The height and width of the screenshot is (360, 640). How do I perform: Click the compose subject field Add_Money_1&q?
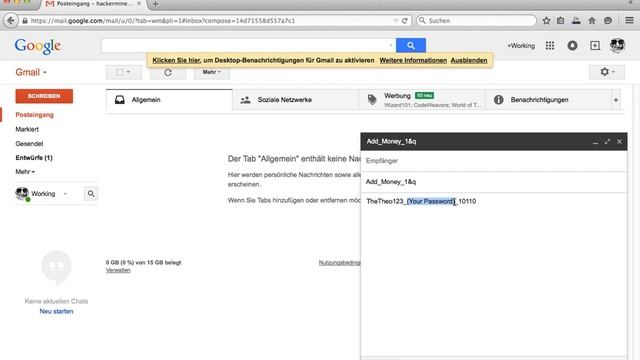[x=494, y=182]
